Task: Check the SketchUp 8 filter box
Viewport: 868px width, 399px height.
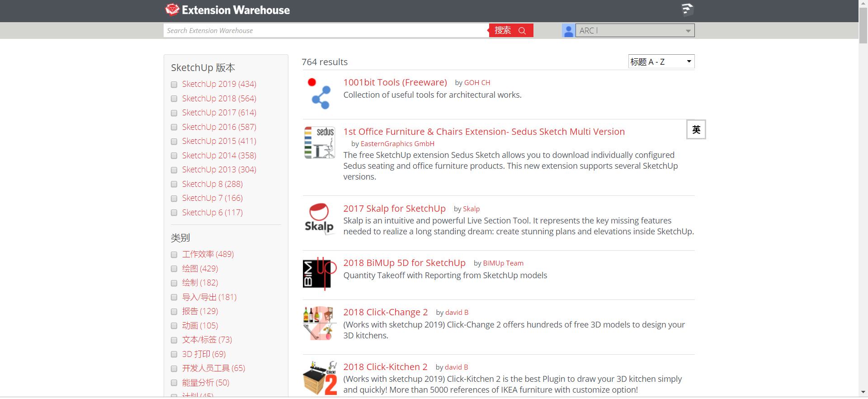Action: 174,184
